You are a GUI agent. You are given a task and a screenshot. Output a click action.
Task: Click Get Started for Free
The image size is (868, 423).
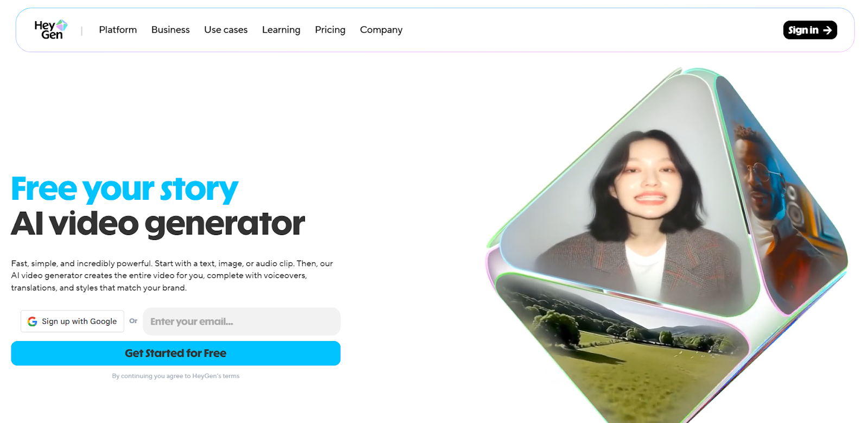[x=176, y=353]
